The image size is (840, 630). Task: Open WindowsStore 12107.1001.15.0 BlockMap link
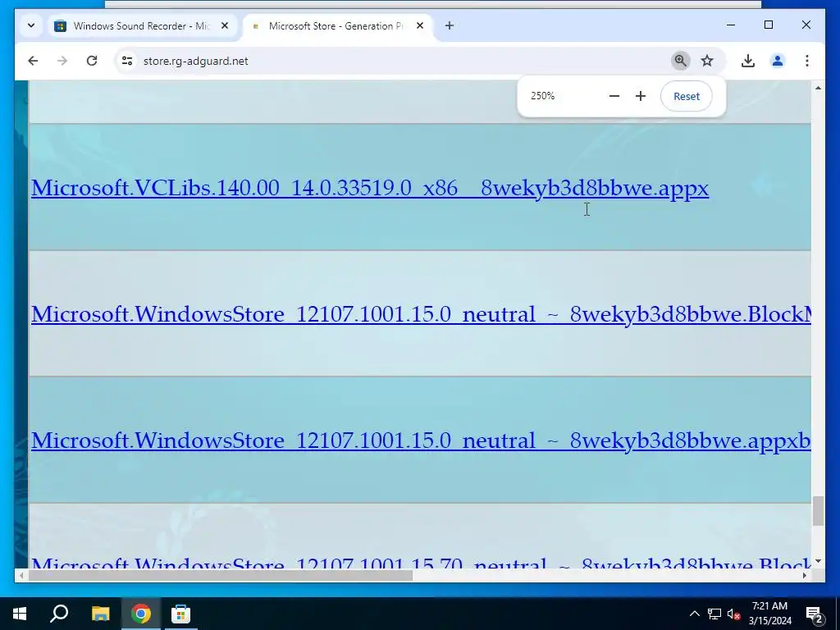[421, 314]
